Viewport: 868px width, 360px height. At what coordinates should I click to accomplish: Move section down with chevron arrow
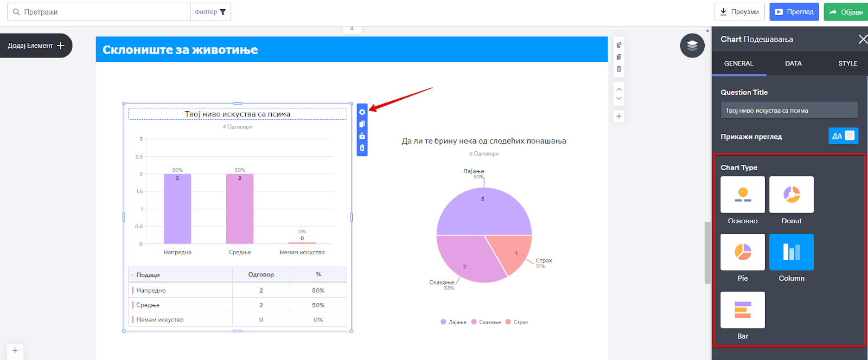pyautogui.click(x=619, y=99)
